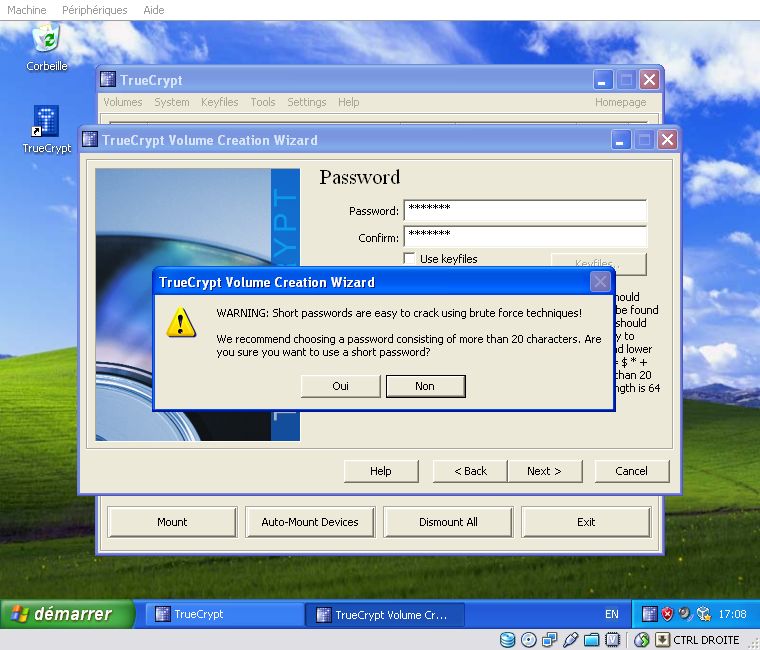Click the Volume Creation Wizard title bar icon
The width and height of the screenshot is (760, 650).
point(90,140)
